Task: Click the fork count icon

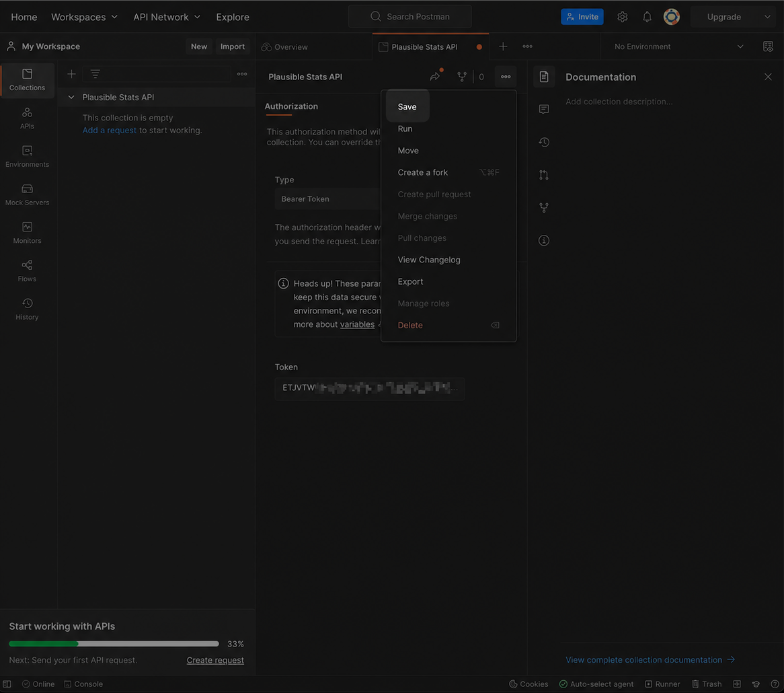Action: (462, 77)
